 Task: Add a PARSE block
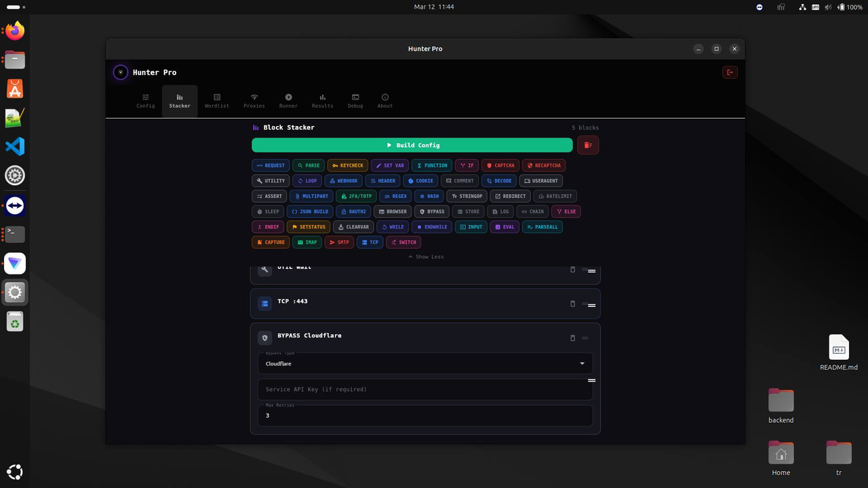[x=308, y=165]
